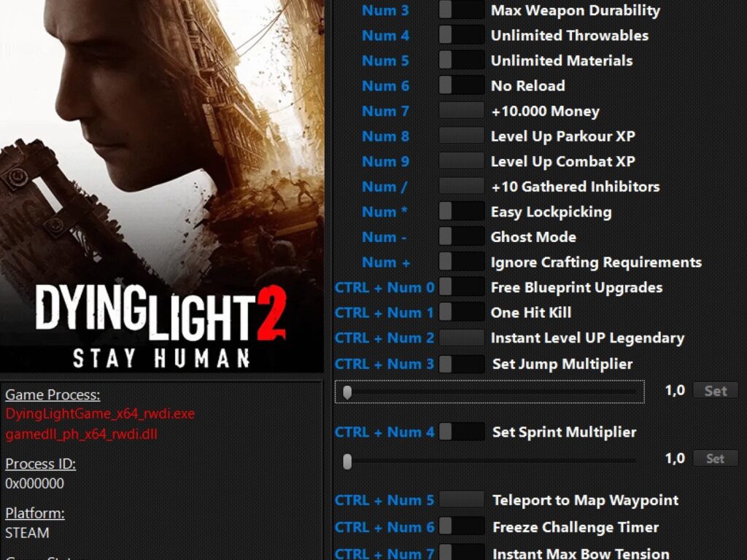Click the +10 Gathered Inhibitors button
Viewport: 747px width, 560px height.
(461, 187)
